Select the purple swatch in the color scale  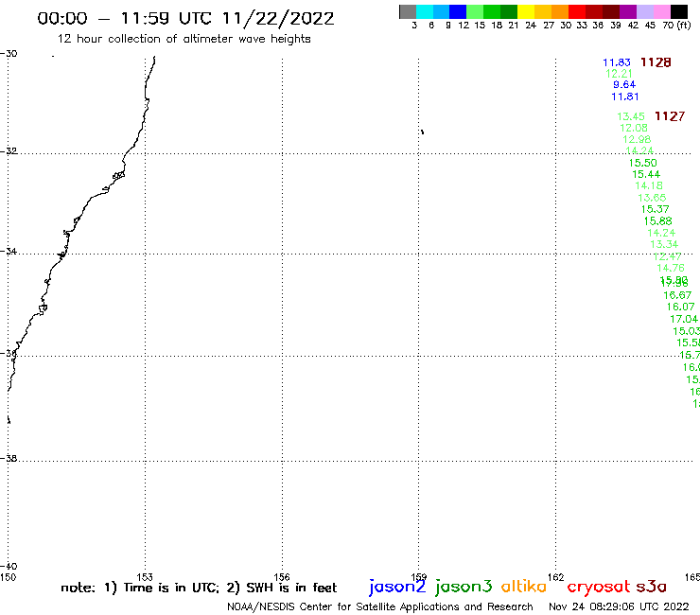[628, 11]
